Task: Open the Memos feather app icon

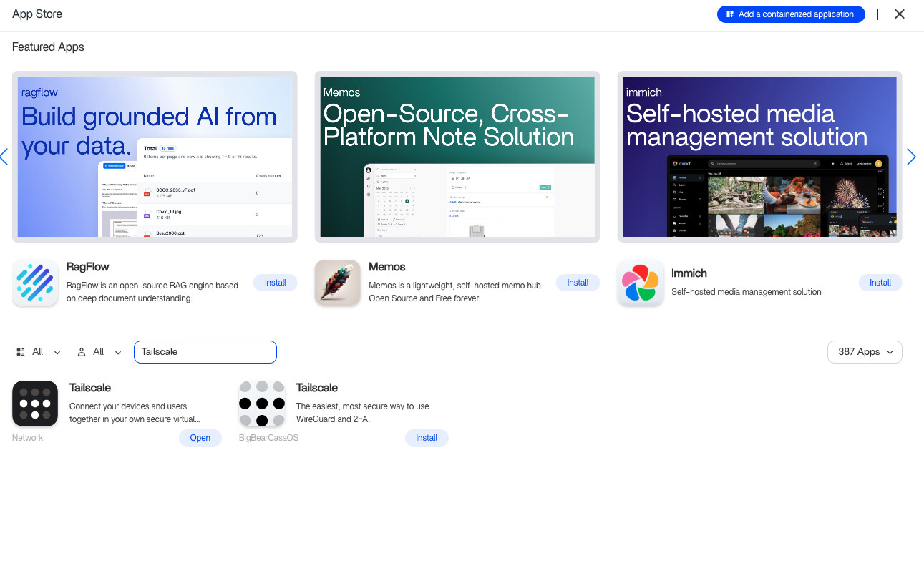Action: click(x=338, y=283)
